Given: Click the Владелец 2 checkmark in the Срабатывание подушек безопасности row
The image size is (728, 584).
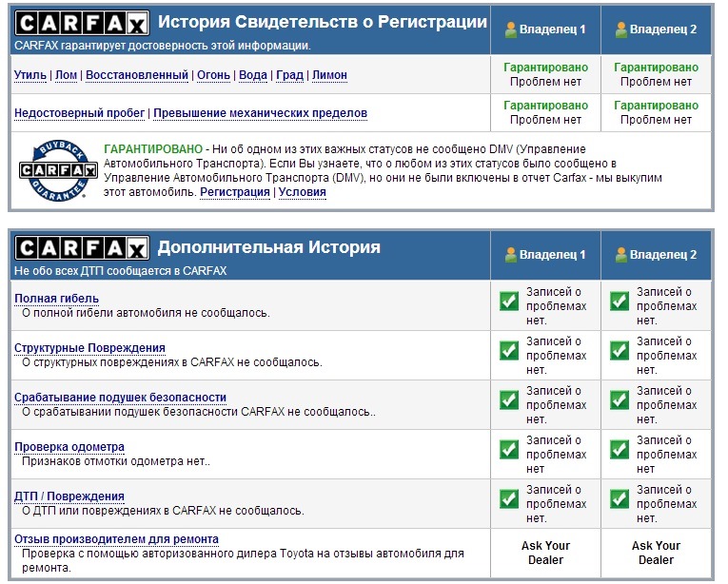Looking at the screenshot, I should coord(620,399).
